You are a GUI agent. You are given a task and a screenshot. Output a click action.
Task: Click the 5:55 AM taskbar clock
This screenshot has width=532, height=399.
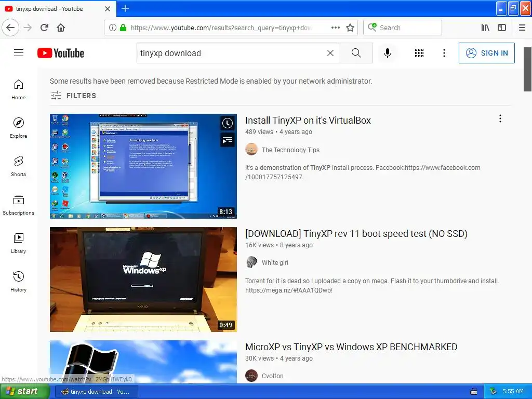coord(513,392)
